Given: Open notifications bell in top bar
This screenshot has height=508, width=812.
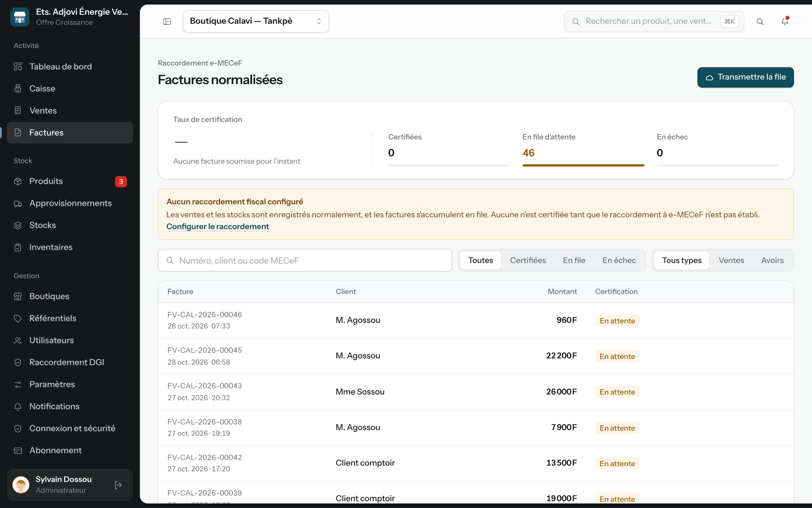Looking at the screenshot, I should coord(785,21).
